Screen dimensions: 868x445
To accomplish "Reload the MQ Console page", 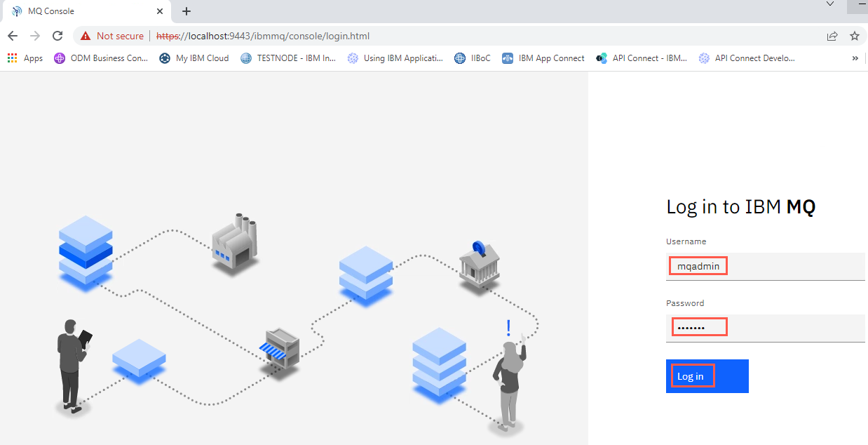I will tap(57, 36).
